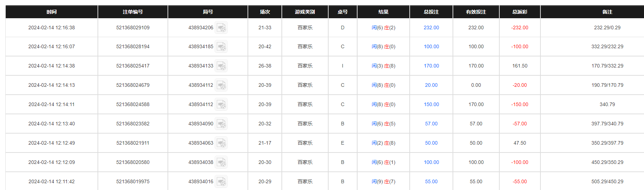Open video replay icon for round 438934090

pyautogui.click(x=221, y=124)
